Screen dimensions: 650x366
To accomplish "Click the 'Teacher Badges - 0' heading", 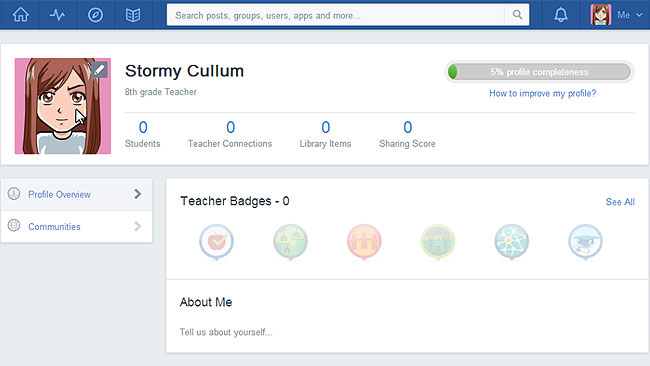I will [235, 201].
